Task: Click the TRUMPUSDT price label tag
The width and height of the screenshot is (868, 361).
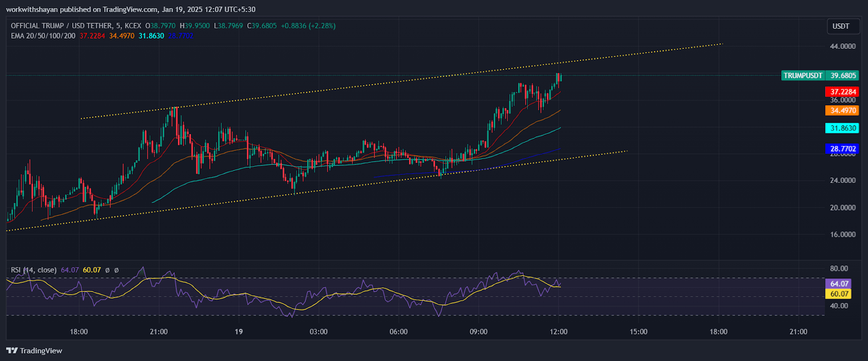Action: pyautogui.click(x=803, y=75)
